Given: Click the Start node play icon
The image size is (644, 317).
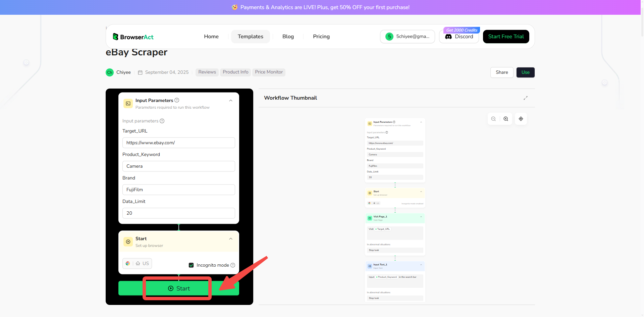Looking at the screenshot, I should 128,242.
